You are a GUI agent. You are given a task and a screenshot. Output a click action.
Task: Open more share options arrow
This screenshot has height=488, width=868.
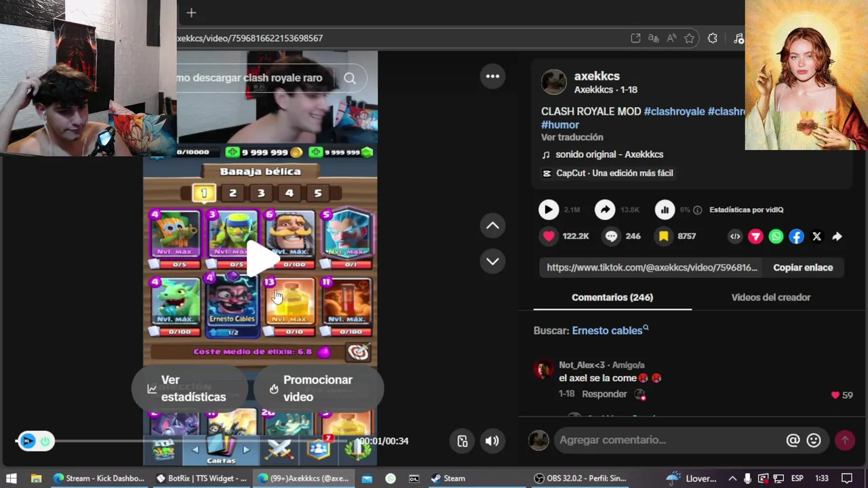837,237
